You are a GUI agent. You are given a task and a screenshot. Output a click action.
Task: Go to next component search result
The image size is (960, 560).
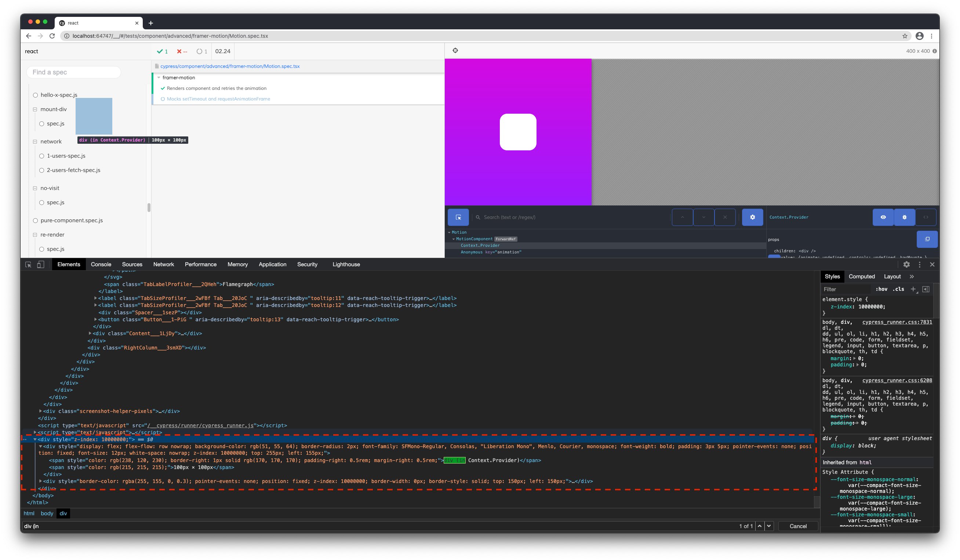click(x=703, y=217)
